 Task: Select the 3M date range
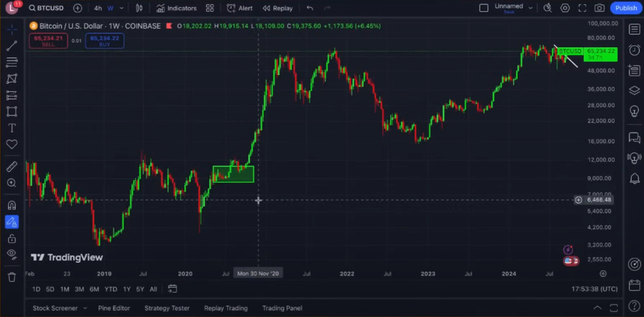(79, 289)
